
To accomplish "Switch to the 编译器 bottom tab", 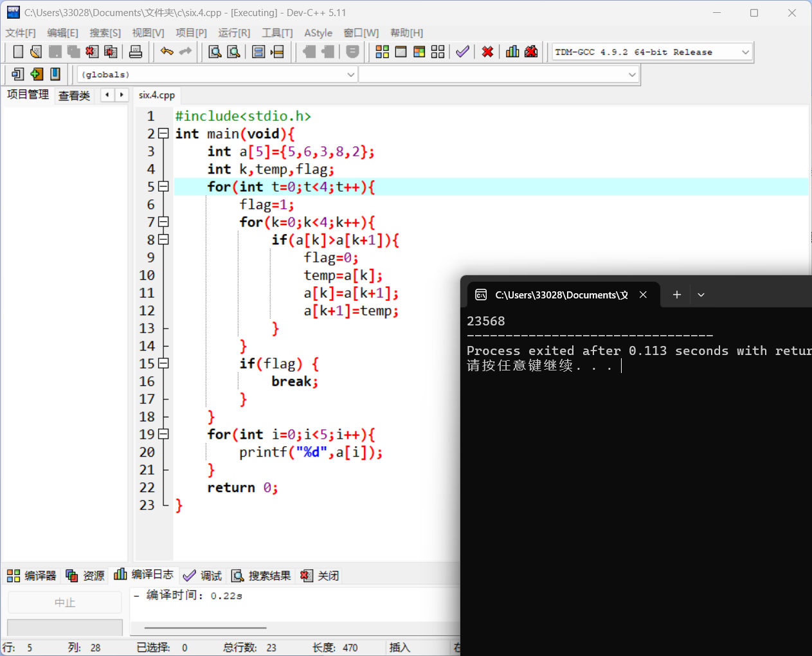I will click(x=32, y=576).
